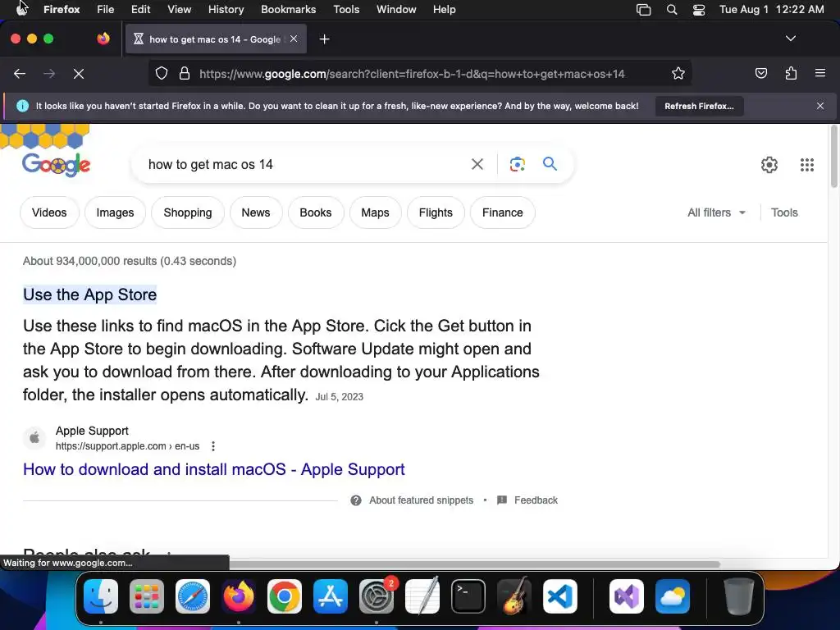Click the page URL address bar
Image resolution: width=840 pixels, height=630 pixels.
point(412,74)
